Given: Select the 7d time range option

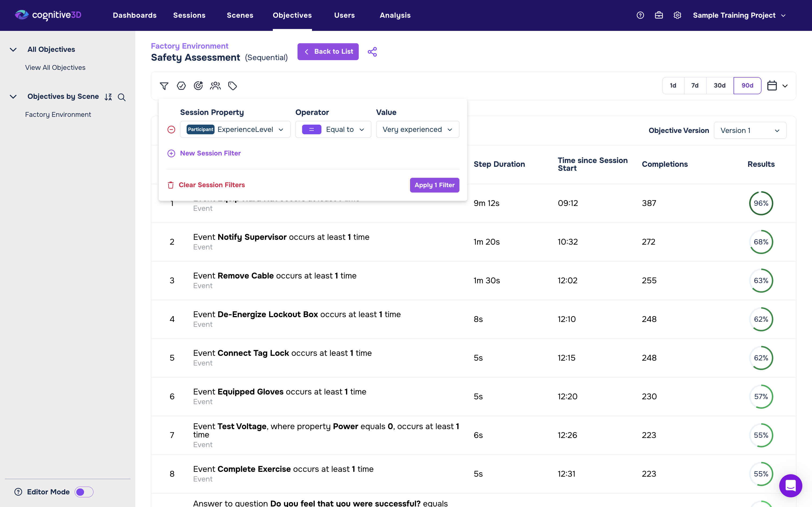Looking at the screenshot, I should (x=695, y=85).
